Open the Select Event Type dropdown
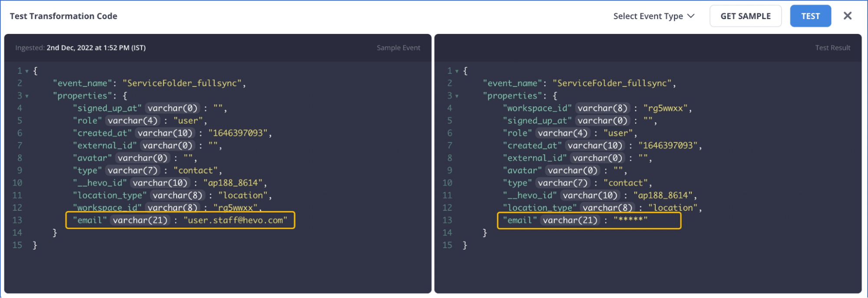 click(x=653, y=16)
